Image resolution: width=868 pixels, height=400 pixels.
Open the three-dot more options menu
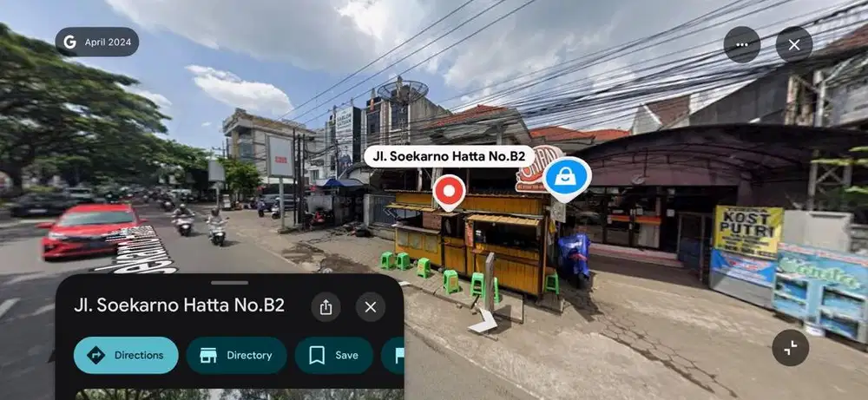point(742,44)
